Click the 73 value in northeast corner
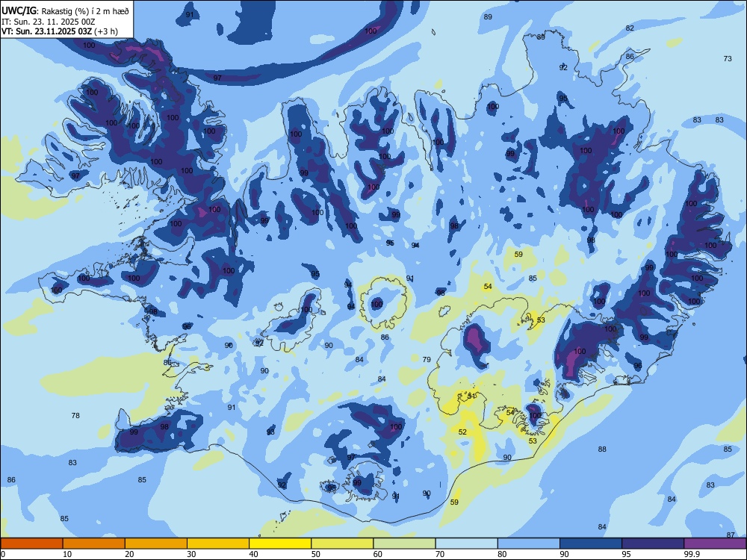Screen dimensions: 747x560 pos(728,58)
